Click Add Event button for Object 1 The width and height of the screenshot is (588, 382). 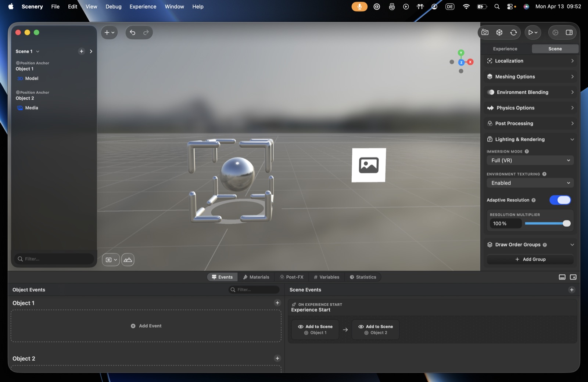click(x=146, y=326)
